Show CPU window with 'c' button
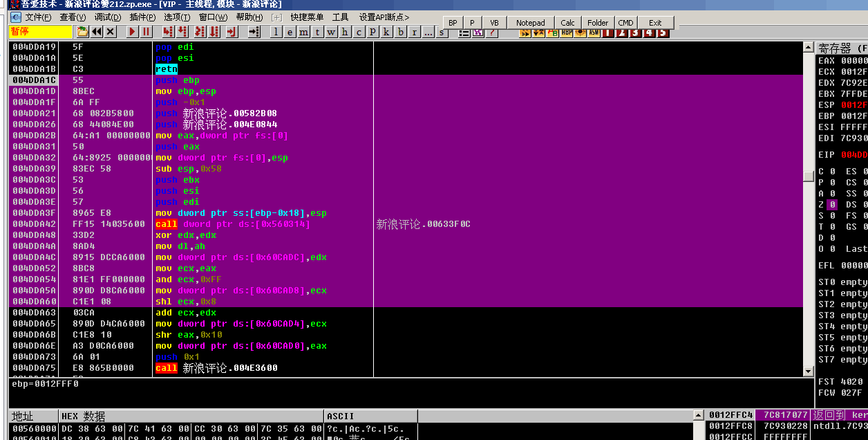 (359, 32)
